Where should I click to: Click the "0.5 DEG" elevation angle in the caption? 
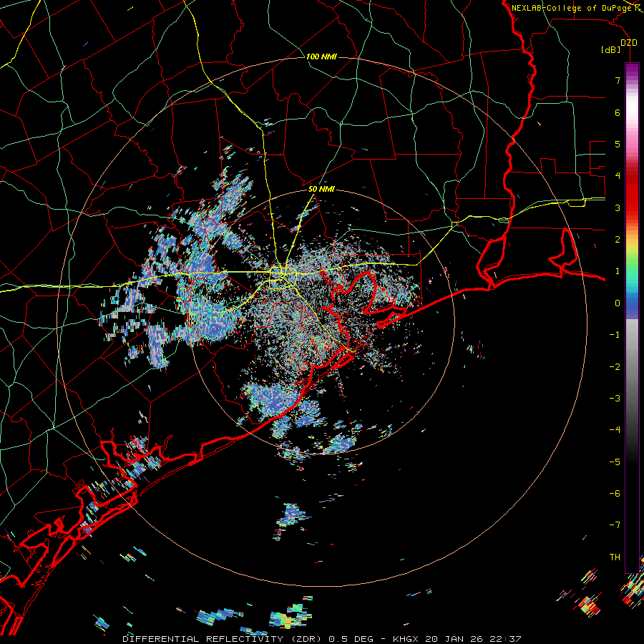pos(351,639)
